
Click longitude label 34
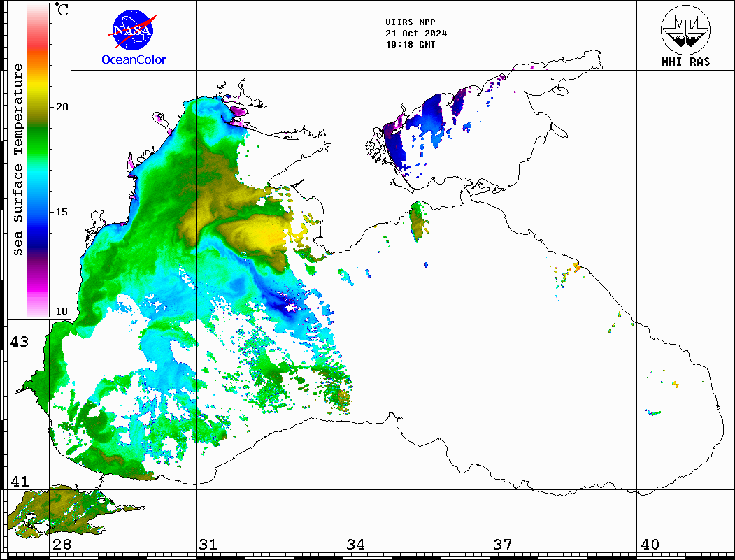pyautogui.click(x=355, y=544)
